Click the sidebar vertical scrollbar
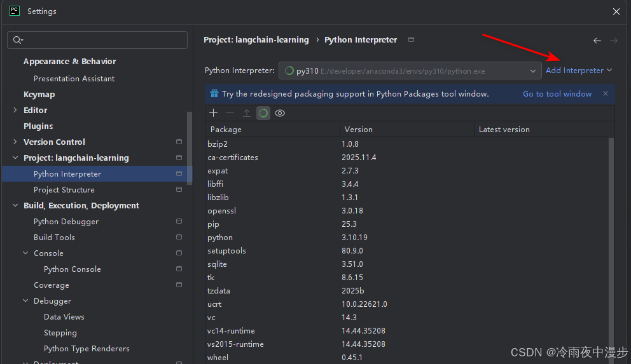 click(x=190, y=148)
